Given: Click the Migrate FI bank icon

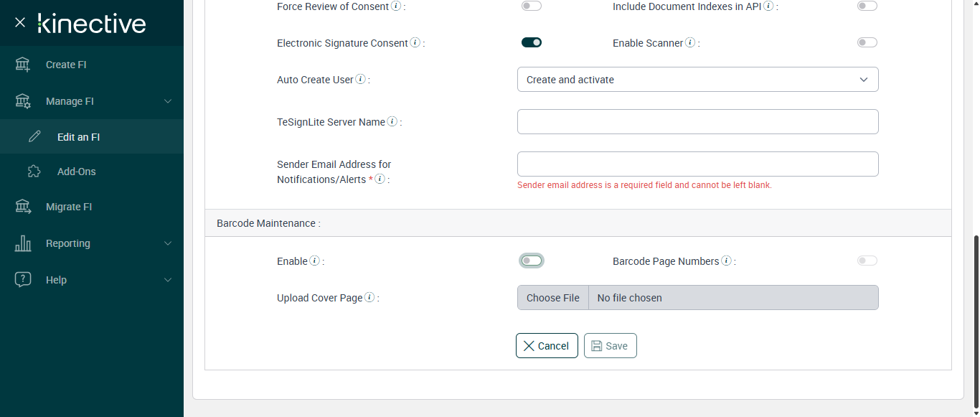Looking at the screenshot, I should tap(23, 207).
